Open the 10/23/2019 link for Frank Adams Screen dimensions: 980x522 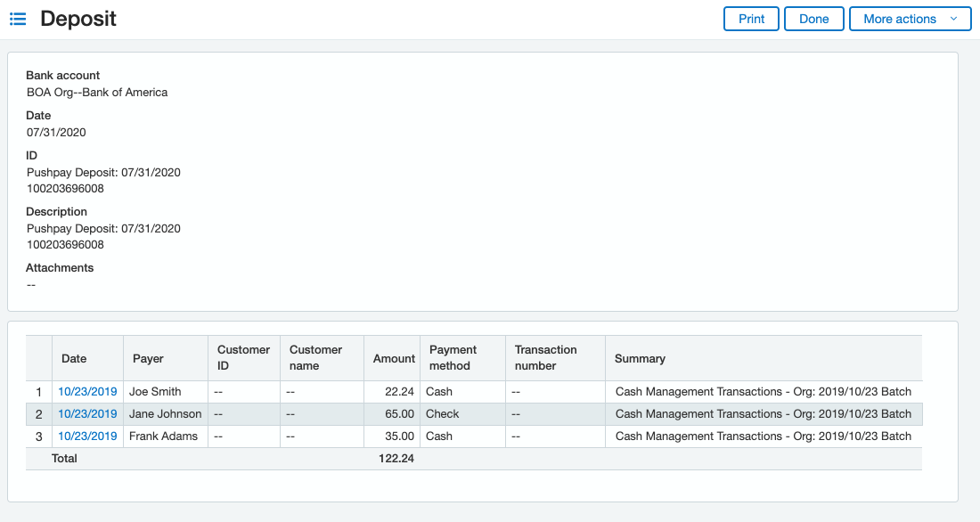pos(86,436)
